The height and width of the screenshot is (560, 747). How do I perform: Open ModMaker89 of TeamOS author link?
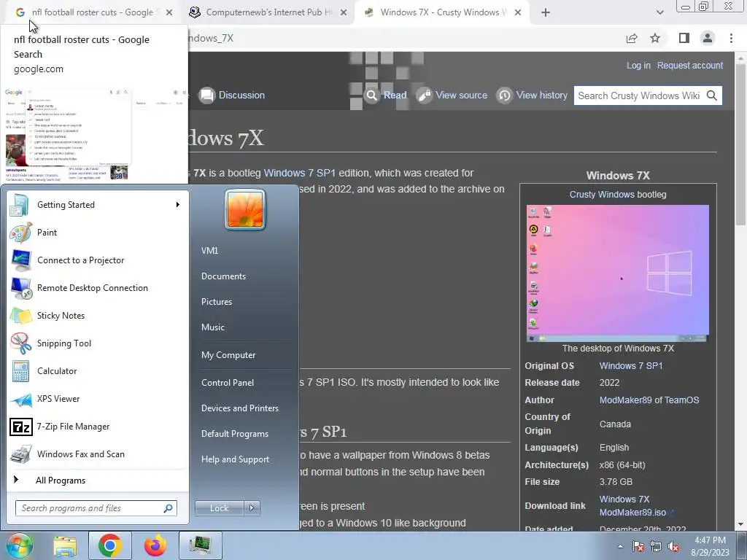(x=649, y=400)
